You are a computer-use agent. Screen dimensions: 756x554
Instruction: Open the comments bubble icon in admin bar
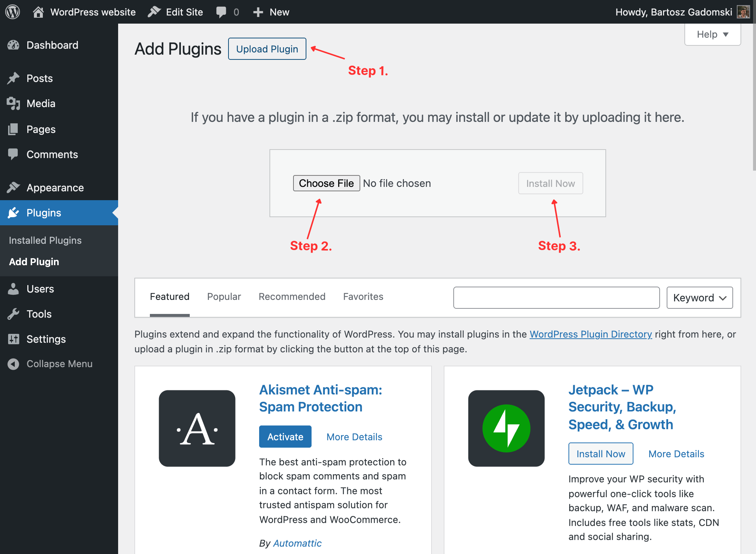[221, 12]
